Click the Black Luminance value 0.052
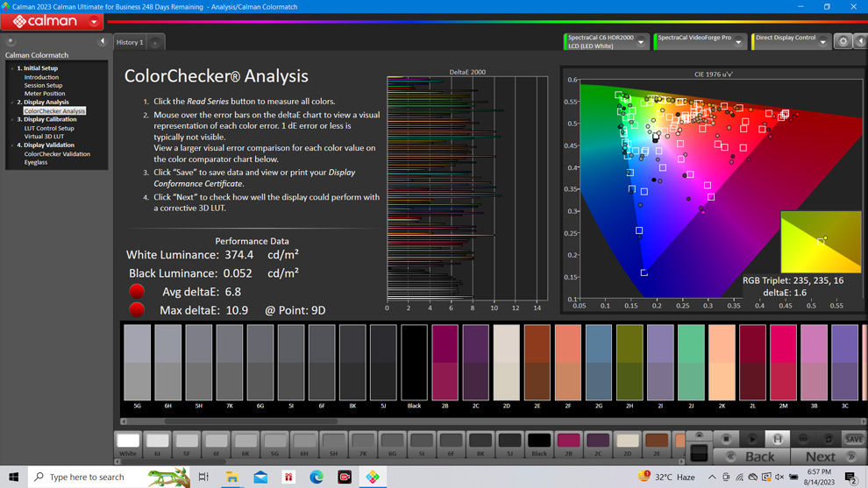The image size is (868, 488). pyautogui.click(x=238, y=273)
